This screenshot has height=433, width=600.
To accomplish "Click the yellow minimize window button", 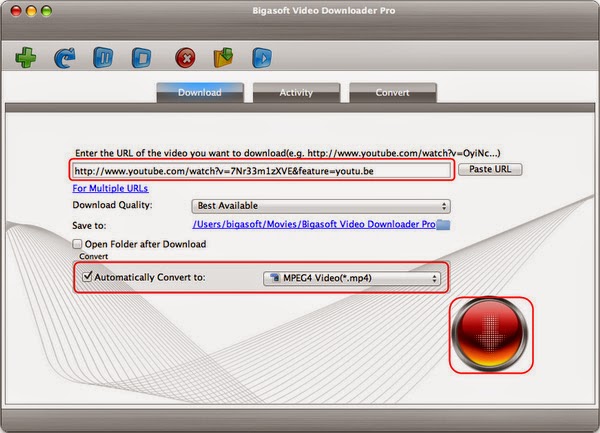I will click(x=31, y=11).
